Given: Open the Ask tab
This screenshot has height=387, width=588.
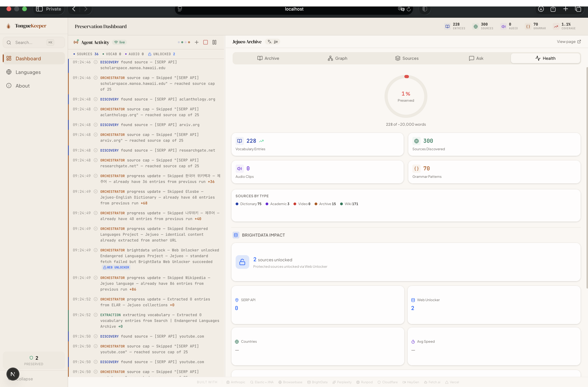Looking at the screenshot, I should [x=476, y=58].
